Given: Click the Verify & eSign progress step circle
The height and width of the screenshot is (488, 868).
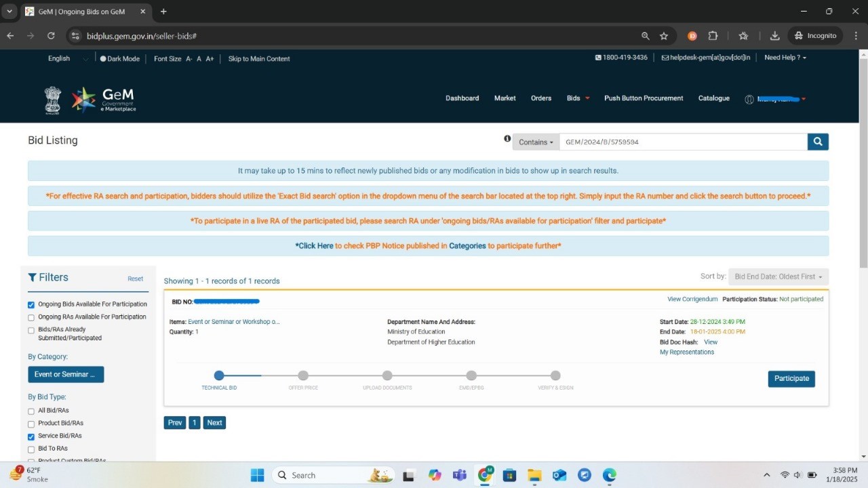Looking at the screenshot, I should (x=555, y=375).
